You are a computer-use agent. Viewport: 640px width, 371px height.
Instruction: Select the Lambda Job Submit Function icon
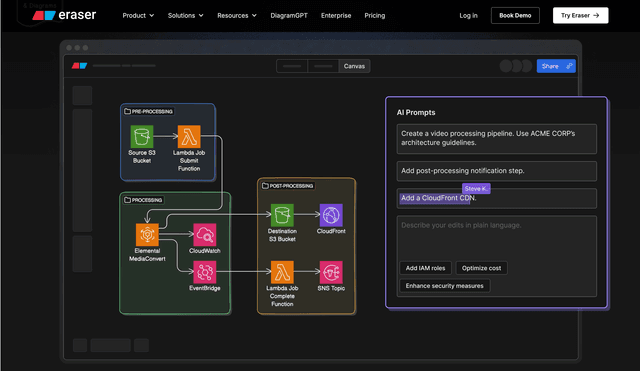tap(189, 136)
